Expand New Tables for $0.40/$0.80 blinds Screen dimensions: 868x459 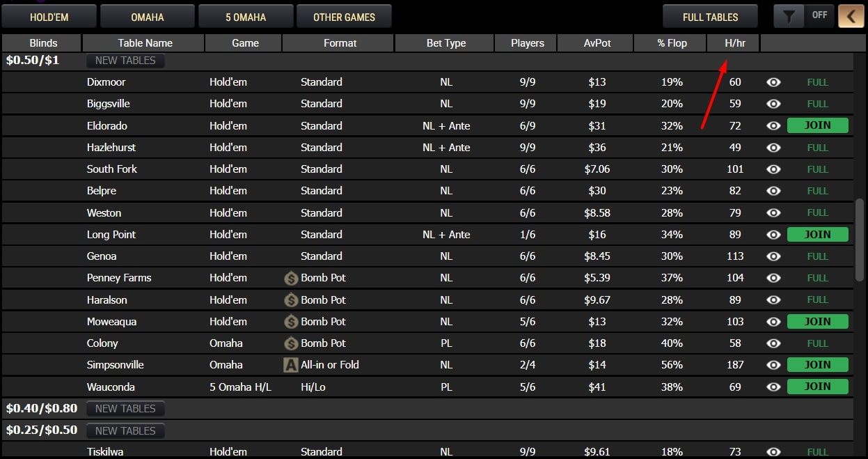click(x=125, y=409)
